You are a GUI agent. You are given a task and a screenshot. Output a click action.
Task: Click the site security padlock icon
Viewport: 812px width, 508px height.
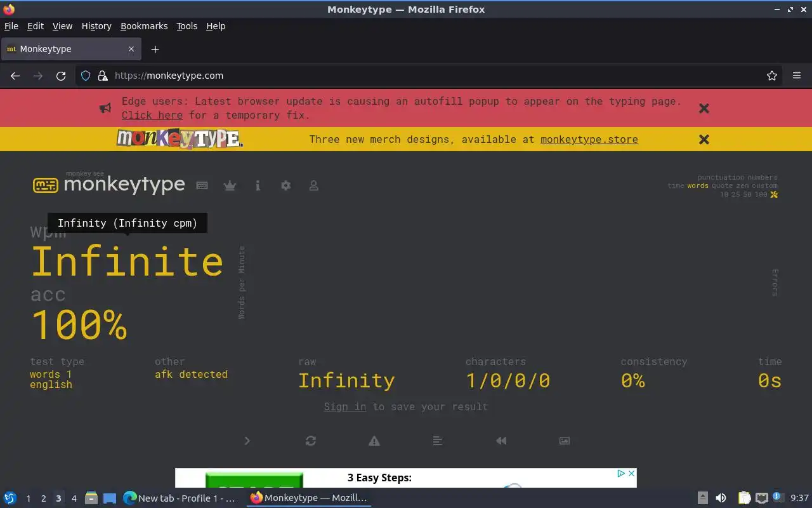[x=103, y=76]
